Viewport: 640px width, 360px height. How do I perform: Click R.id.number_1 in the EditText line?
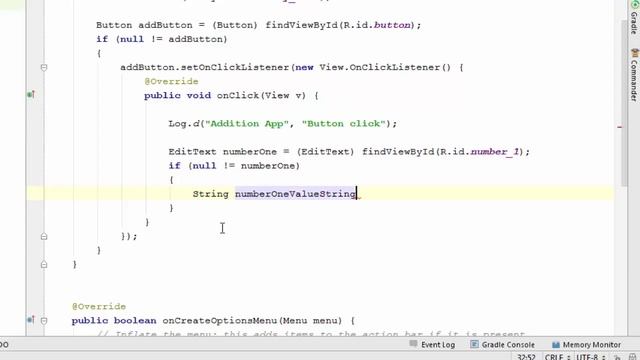479,152
